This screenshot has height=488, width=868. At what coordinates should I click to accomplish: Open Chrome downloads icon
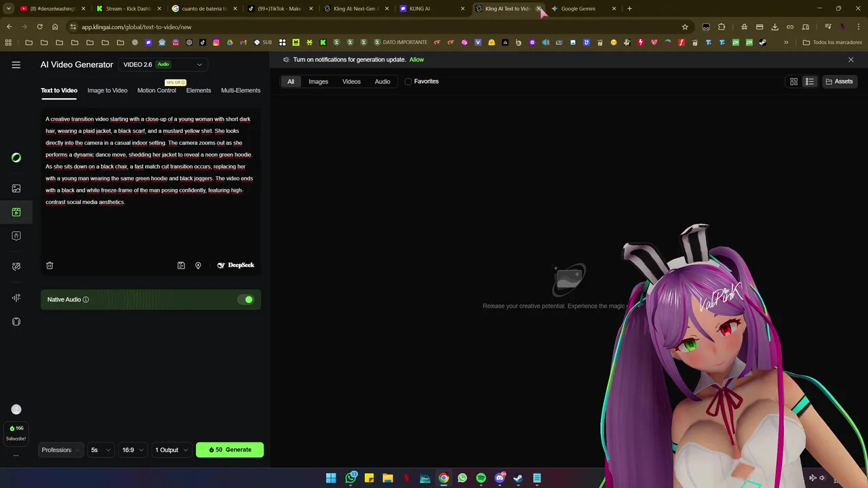tap(774, 26)
